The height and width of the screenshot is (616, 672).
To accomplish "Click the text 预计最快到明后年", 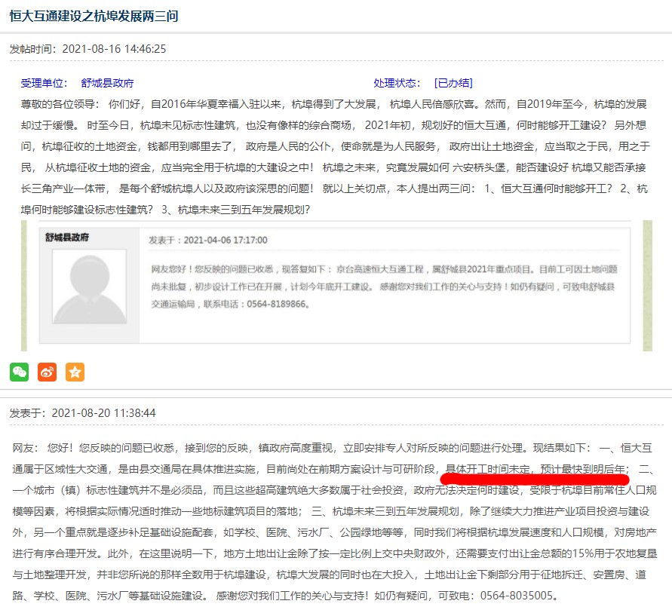I will (x=582, y=469).
